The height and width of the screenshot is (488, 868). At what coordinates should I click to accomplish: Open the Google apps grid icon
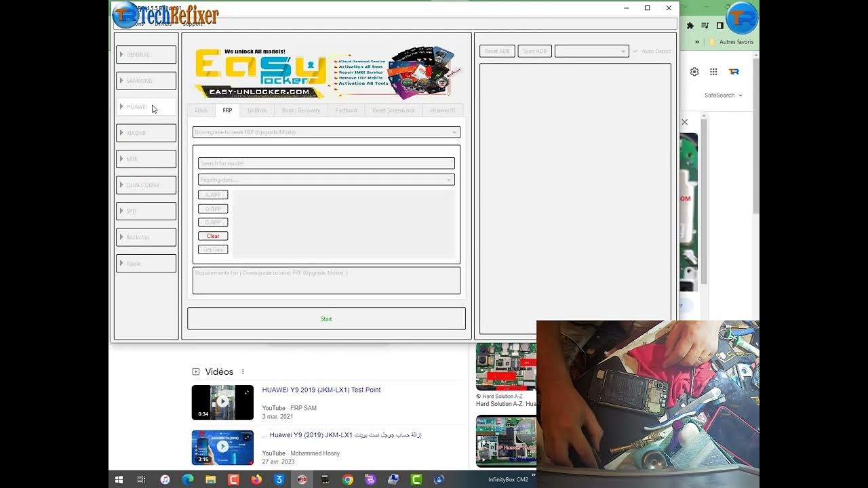(713, 72)
